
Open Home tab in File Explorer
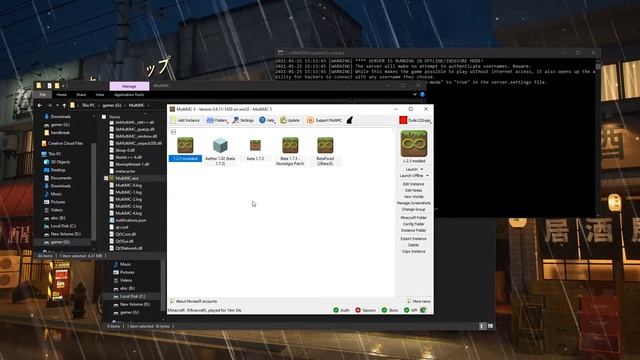click(62, 95)
